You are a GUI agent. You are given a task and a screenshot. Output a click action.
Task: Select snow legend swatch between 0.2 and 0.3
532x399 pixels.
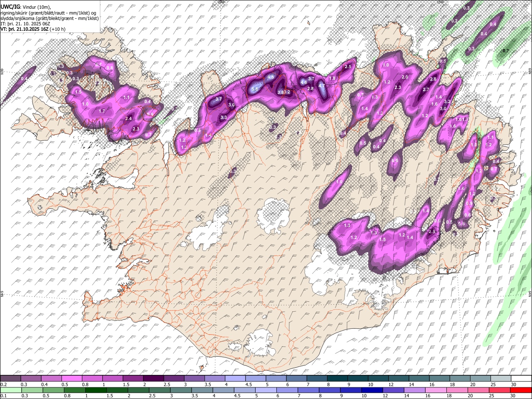11,379
